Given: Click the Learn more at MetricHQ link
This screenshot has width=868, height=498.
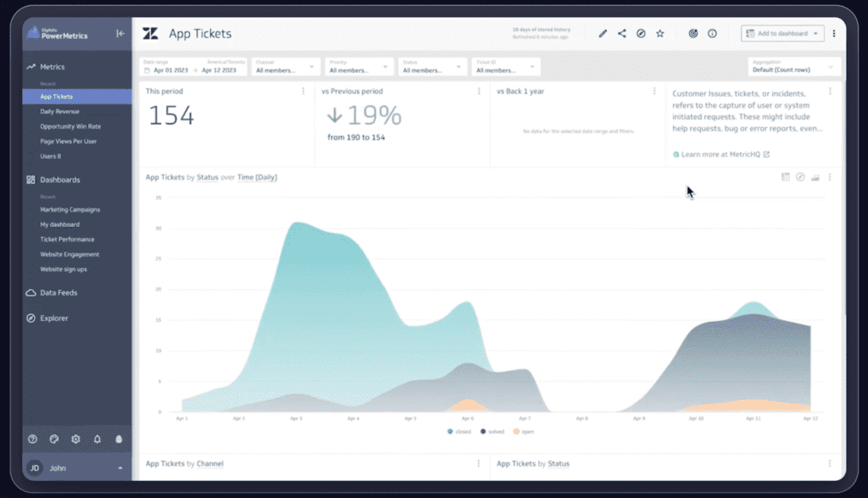Looking at the screenshot, I should tap(718, 155).
